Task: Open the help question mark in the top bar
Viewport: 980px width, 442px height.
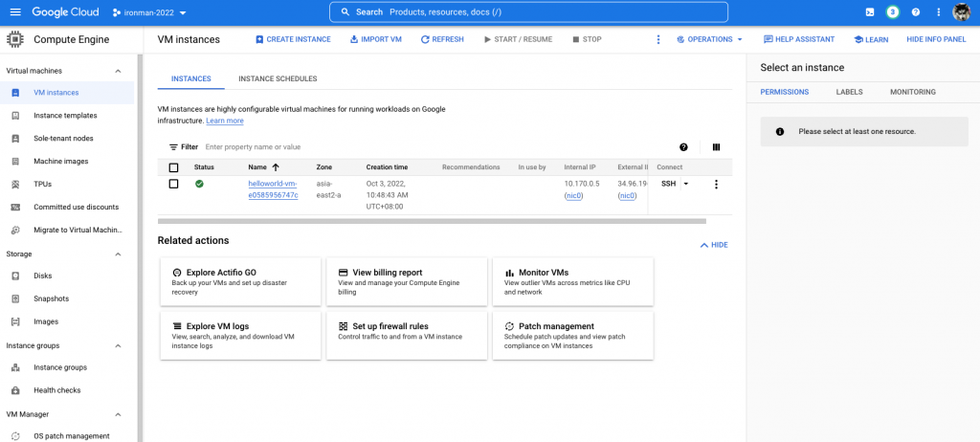Action: pyautogui.click(x=916, y=11)
